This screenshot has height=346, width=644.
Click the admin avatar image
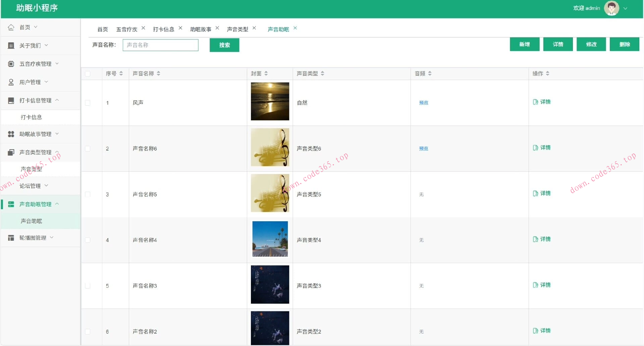[x=611, y=8]
